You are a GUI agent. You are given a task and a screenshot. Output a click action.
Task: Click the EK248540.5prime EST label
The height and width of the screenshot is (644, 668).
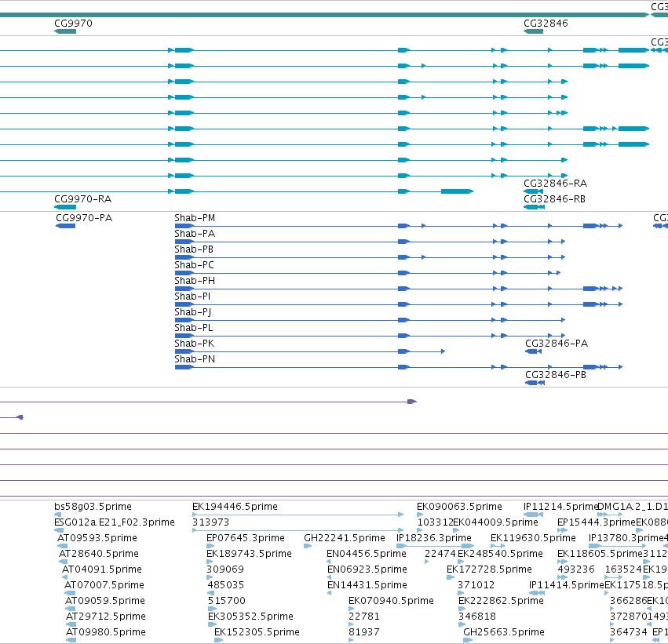(x=500, y=554)
